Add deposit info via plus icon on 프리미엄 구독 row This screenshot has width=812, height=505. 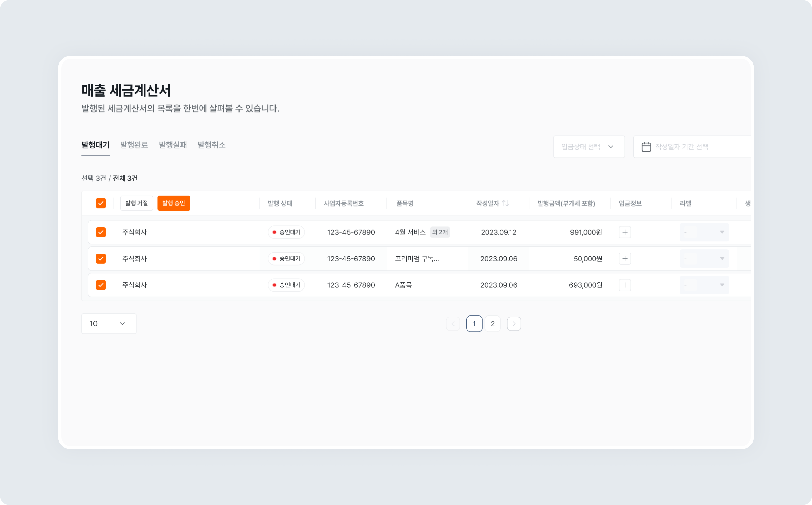point(625,259)
